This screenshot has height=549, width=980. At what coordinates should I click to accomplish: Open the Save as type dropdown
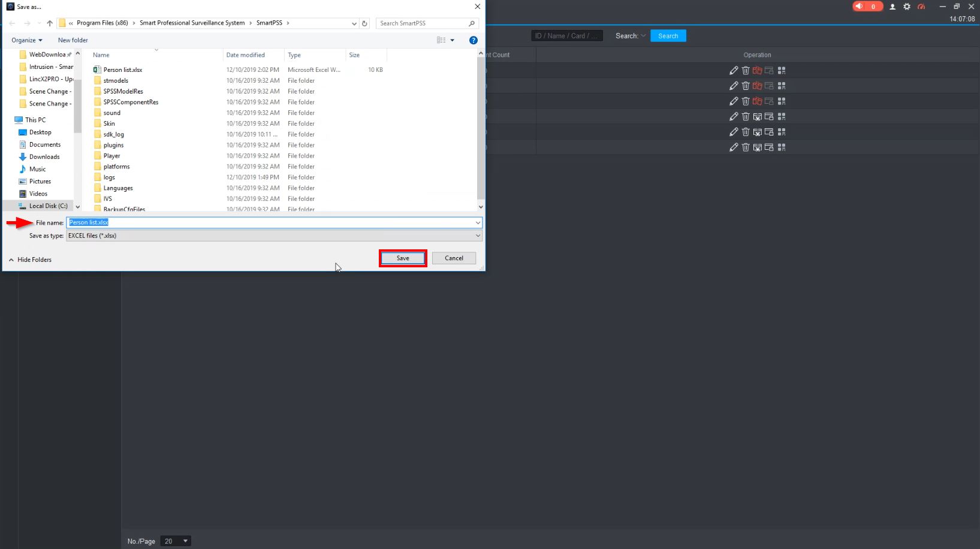(x=478, y=236)
